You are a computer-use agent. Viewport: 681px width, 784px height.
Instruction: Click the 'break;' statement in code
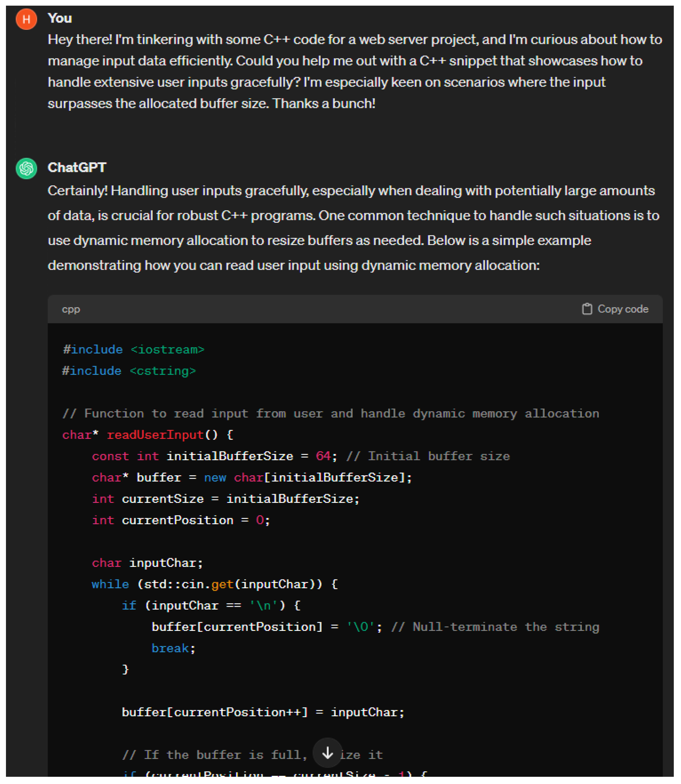(x=173, y=648)
